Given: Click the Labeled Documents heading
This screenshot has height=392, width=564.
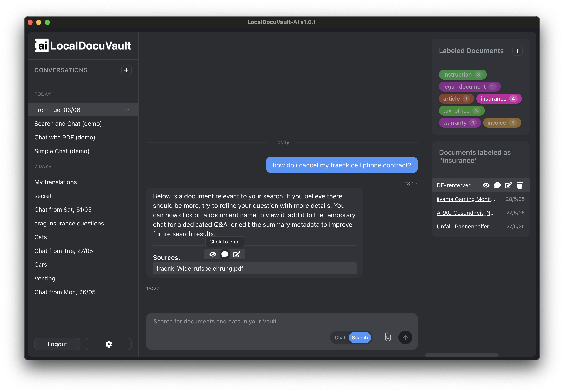Looking at the screenshot, I should pyautogui.click(x=471, y=51).
